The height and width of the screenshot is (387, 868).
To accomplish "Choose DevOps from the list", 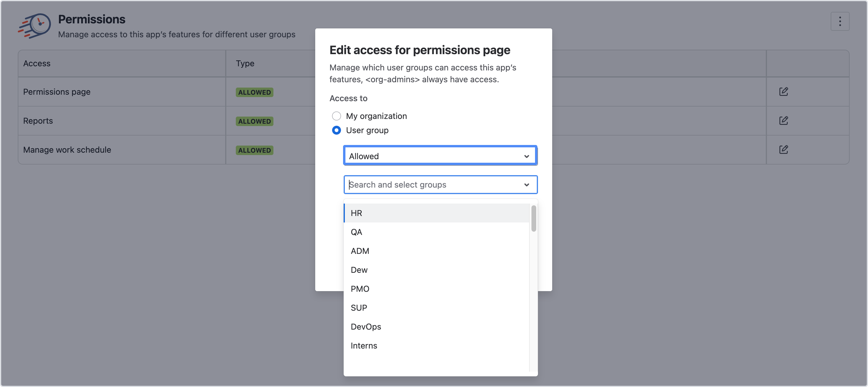I will click(x=366, y=327).
